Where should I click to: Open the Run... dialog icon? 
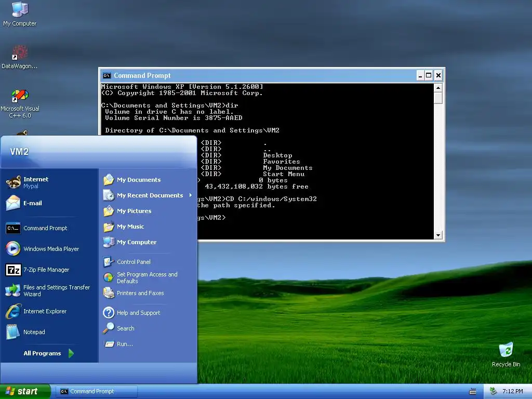pyautogui.click(x=109, y=344)
